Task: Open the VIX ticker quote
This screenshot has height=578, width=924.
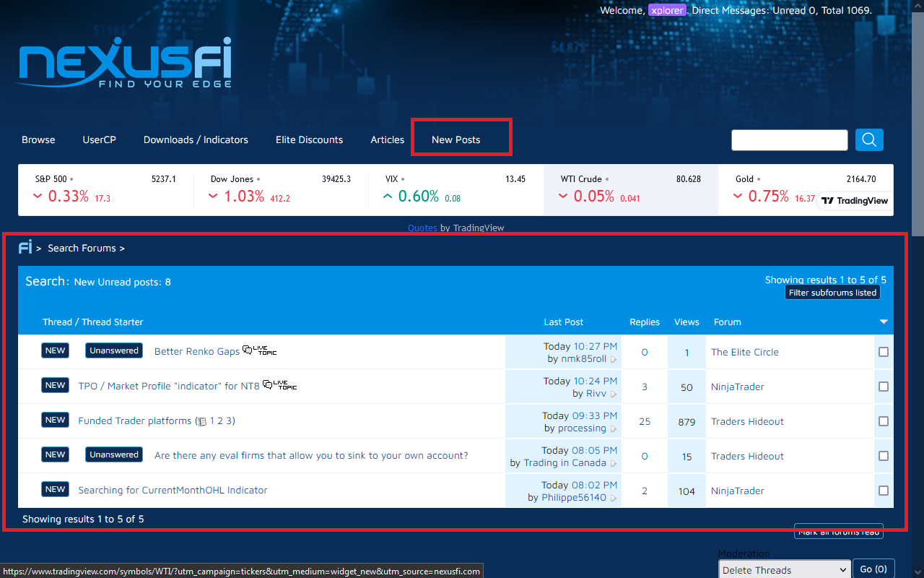Action: point(456,189)
